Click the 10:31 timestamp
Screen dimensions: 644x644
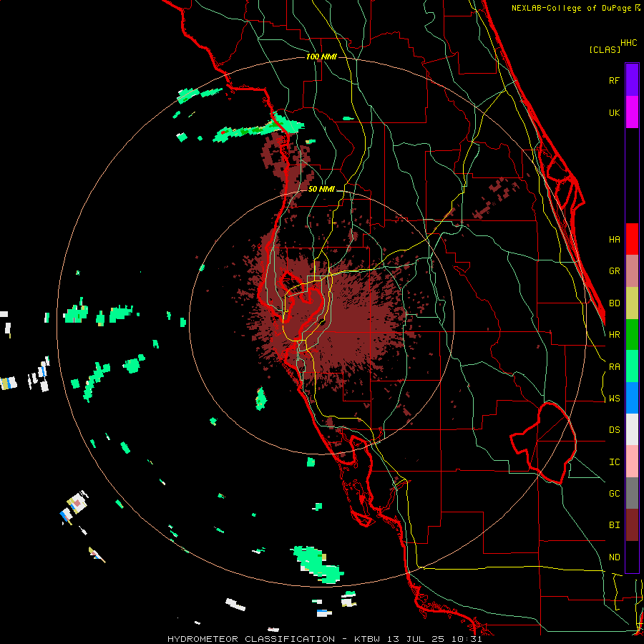[x=467, y=639]
